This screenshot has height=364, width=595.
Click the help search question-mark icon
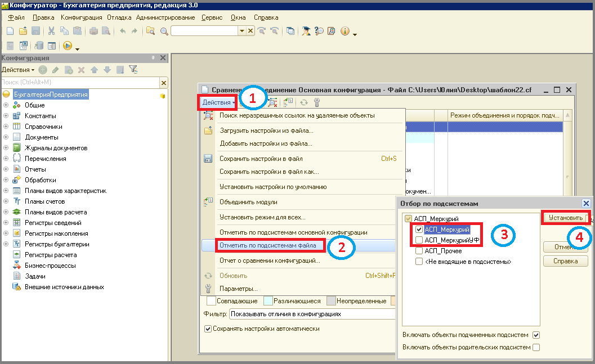pyautogui.click(x=319, y=31)
